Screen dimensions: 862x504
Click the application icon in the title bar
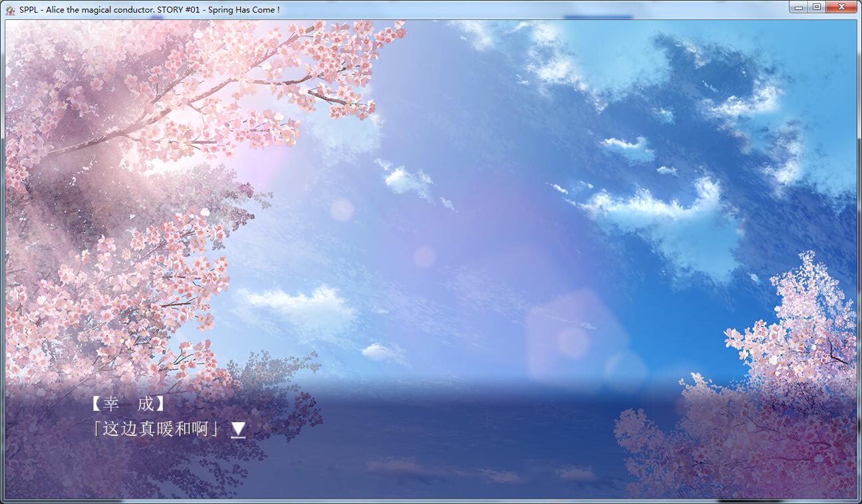pos(10,9)
